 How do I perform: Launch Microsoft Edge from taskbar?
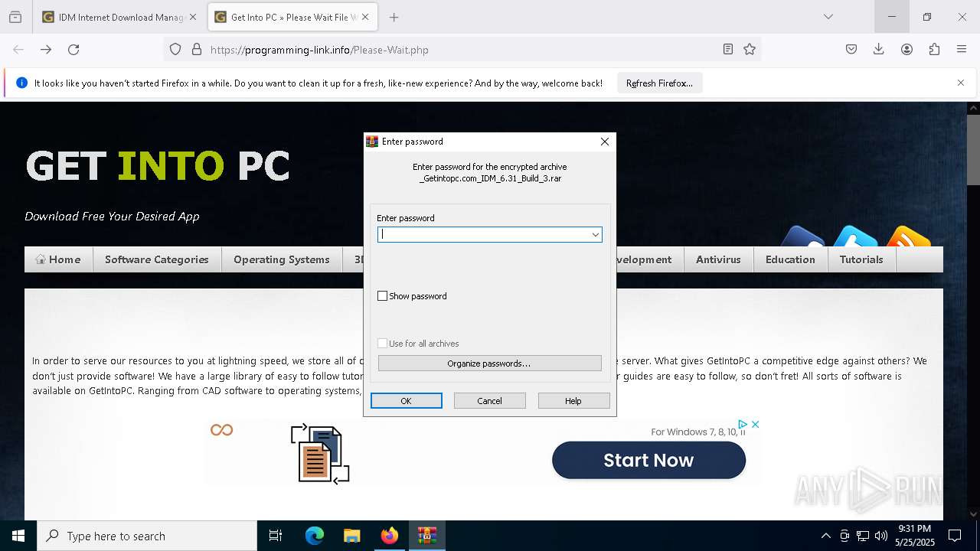click(x=315, y=536)
